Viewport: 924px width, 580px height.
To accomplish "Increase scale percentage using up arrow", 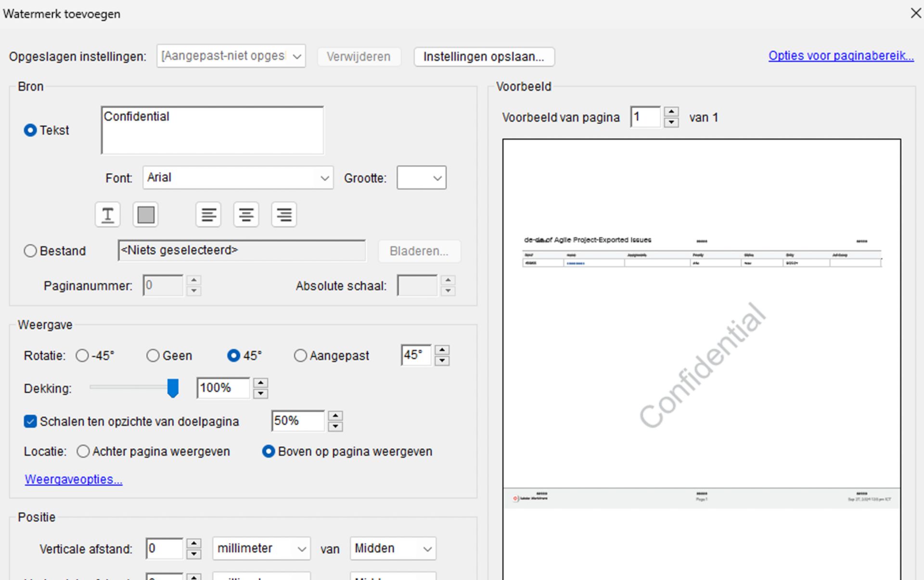I will (x=335, y=415).
